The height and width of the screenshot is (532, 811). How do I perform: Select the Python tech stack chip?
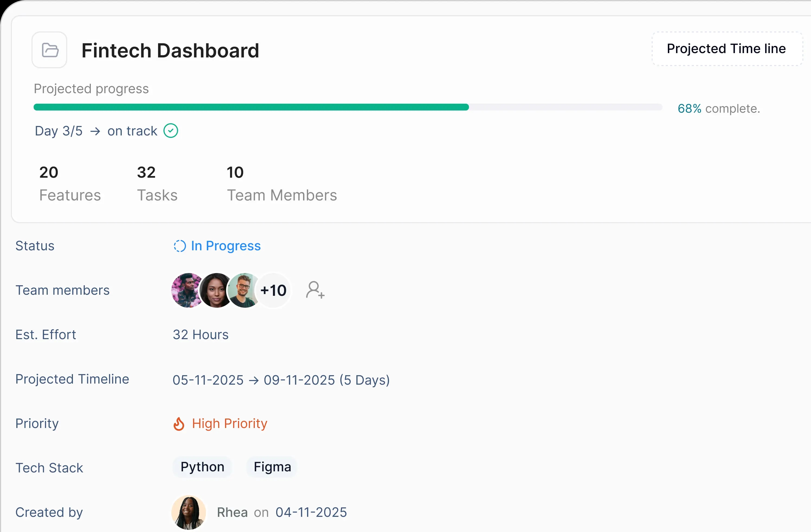pos(202,467)
